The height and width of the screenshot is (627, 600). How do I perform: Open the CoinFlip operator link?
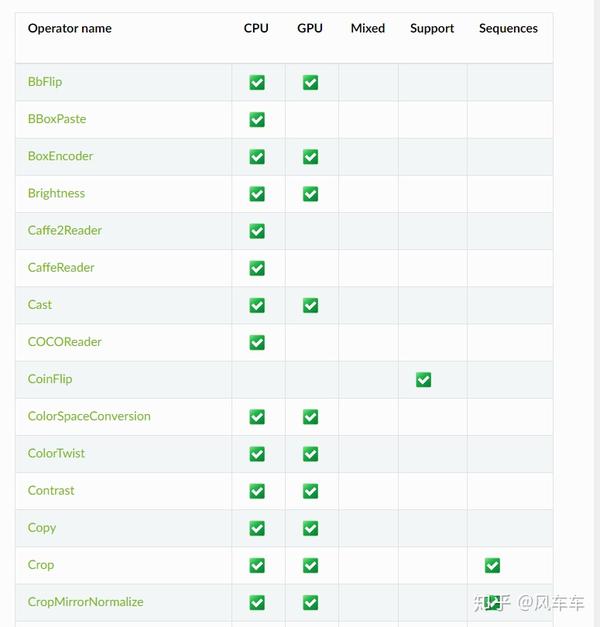tap(50, 379)
